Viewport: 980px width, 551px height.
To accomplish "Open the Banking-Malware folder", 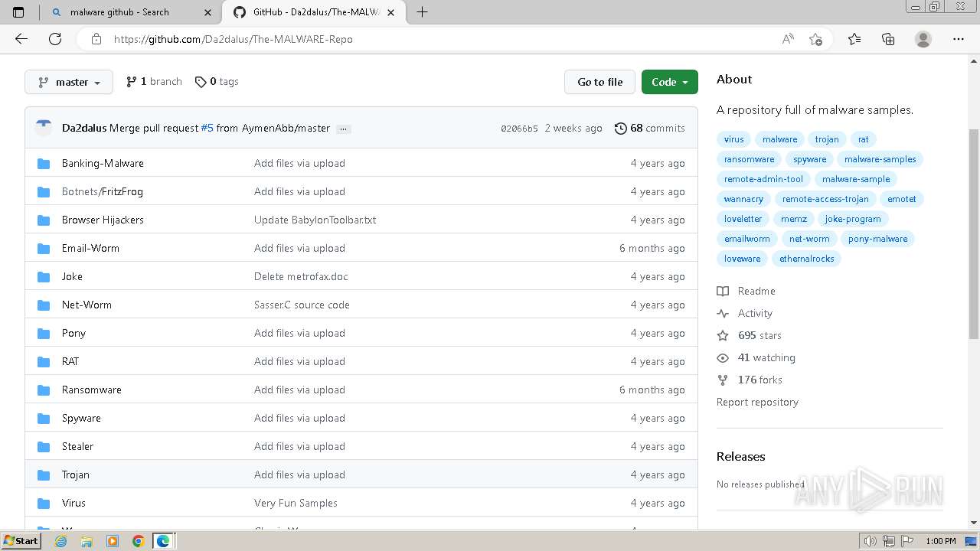I will [x=103, y=163].
